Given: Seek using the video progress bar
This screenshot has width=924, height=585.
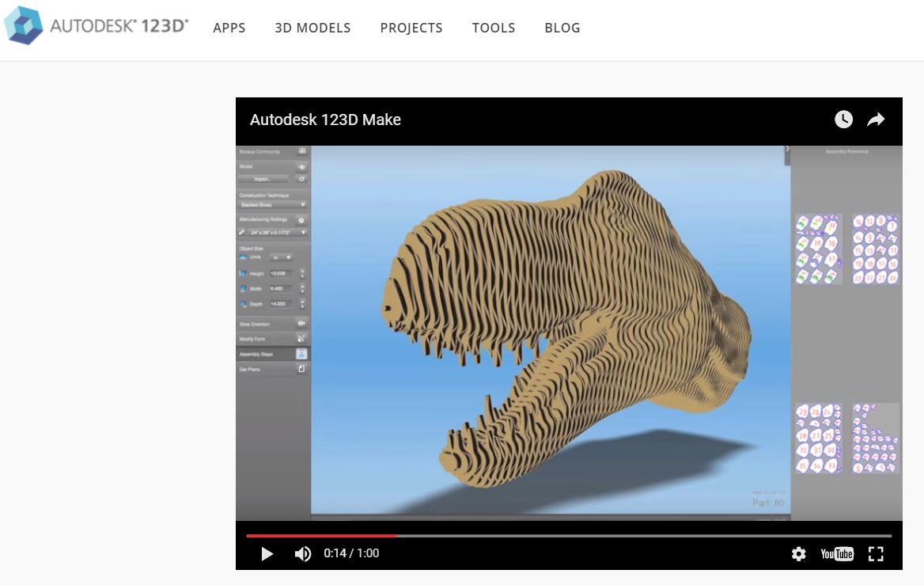Looking at the screenshot, I should pos(569,536).
